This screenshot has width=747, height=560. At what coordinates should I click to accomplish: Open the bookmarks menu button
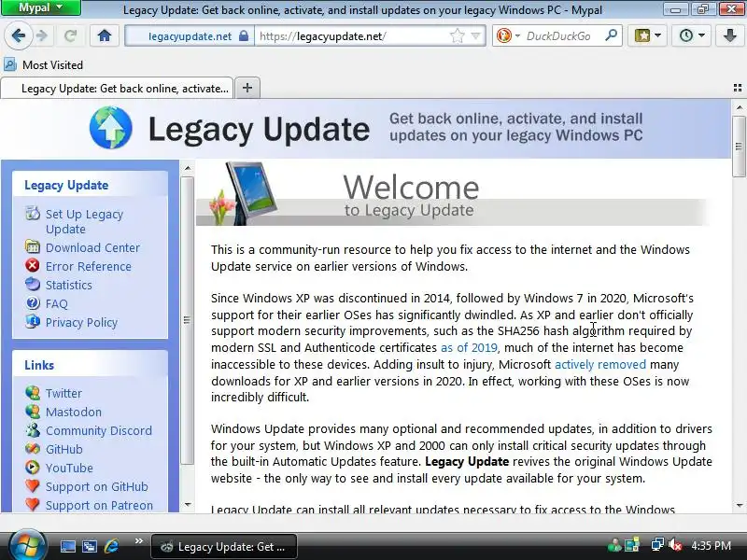click(x=647, y=35)
